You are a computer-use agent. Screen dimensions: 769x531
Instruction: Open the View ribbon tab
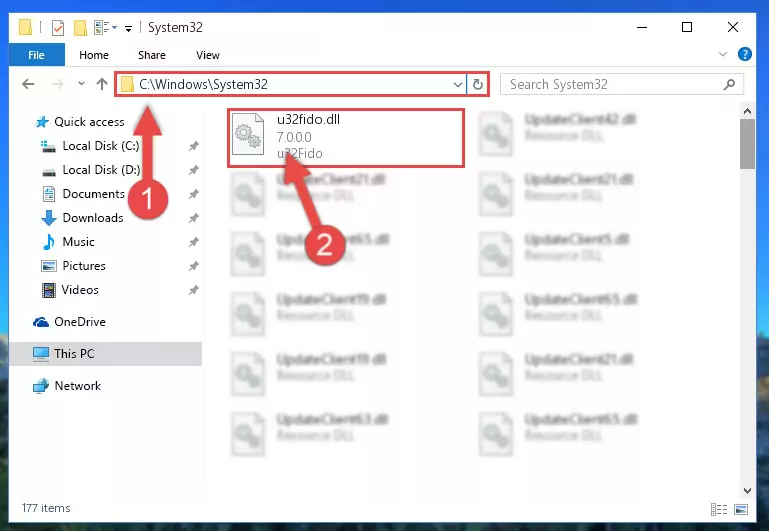pos(207,55)
